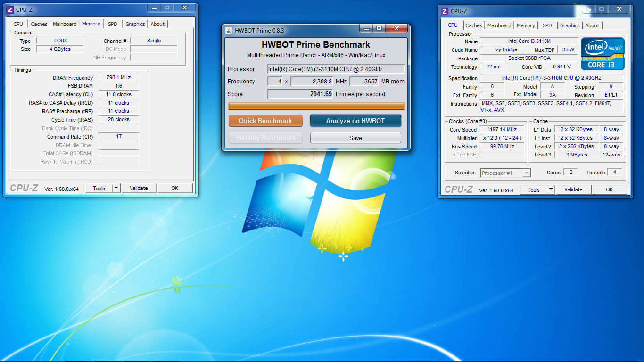644x362 pixels.
Task: Click Core Speed value 1197.14 MHz
Action: [503, 129]
